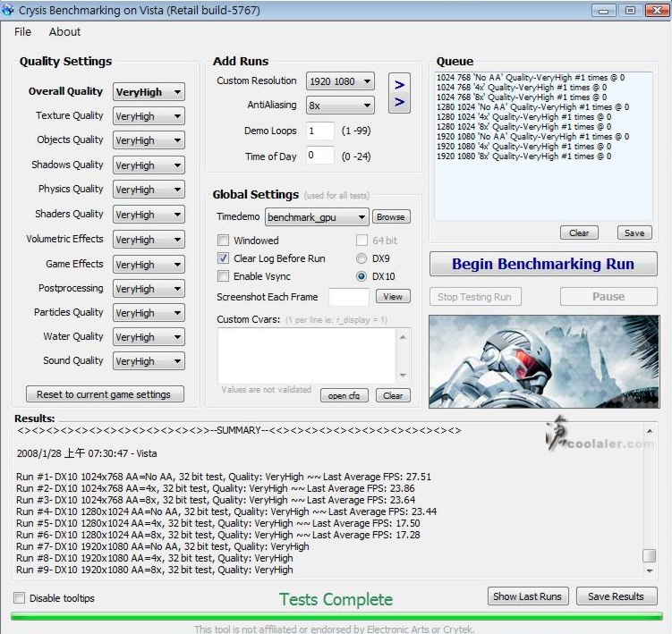This screenshot has width=672, height=634.
Task: Click Show Last Runs button
Action: tap(528, 596)
